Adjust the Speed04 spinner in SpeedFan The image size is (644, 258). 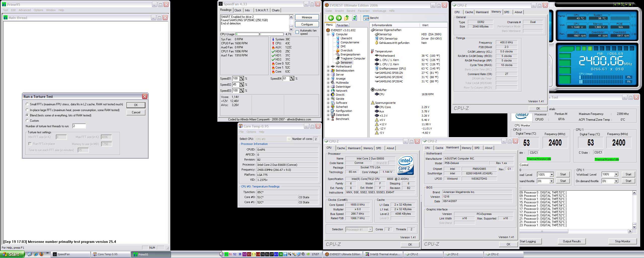pos(292,78)
